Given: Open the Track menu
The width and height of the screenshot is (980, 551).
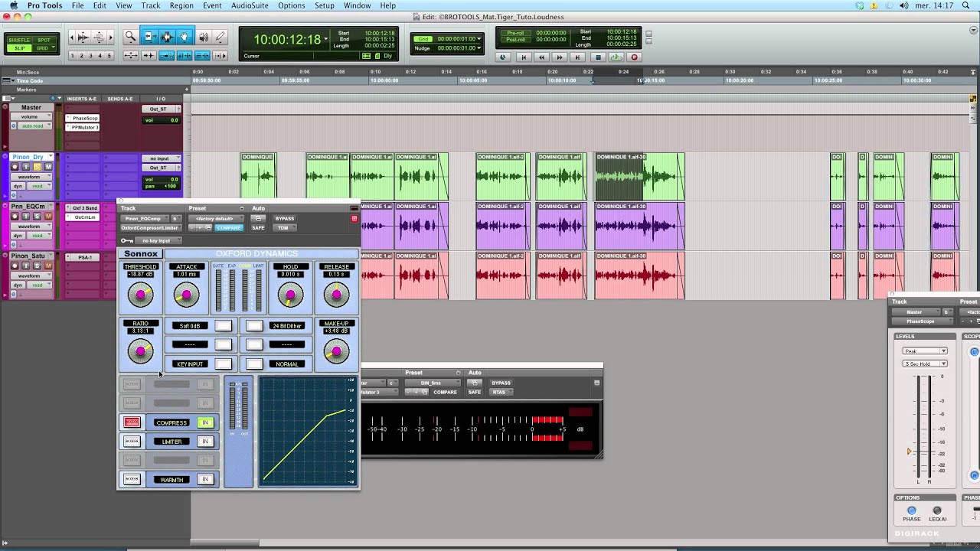Looking at the screenshot, I should (x=151, y=5).
